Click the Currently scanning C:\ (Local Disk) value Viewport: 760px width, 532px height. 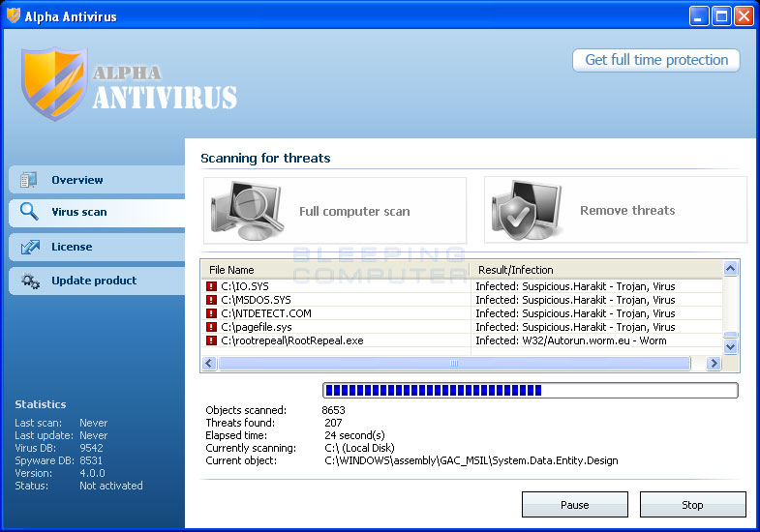pyautogui.click(x=359, y=448)
